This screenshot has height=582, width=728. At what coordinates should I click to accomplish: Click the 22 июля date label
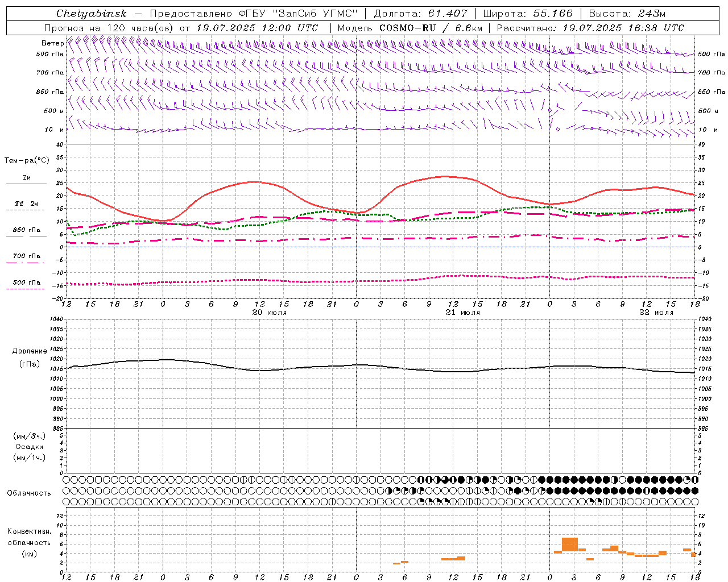(656, 313)
